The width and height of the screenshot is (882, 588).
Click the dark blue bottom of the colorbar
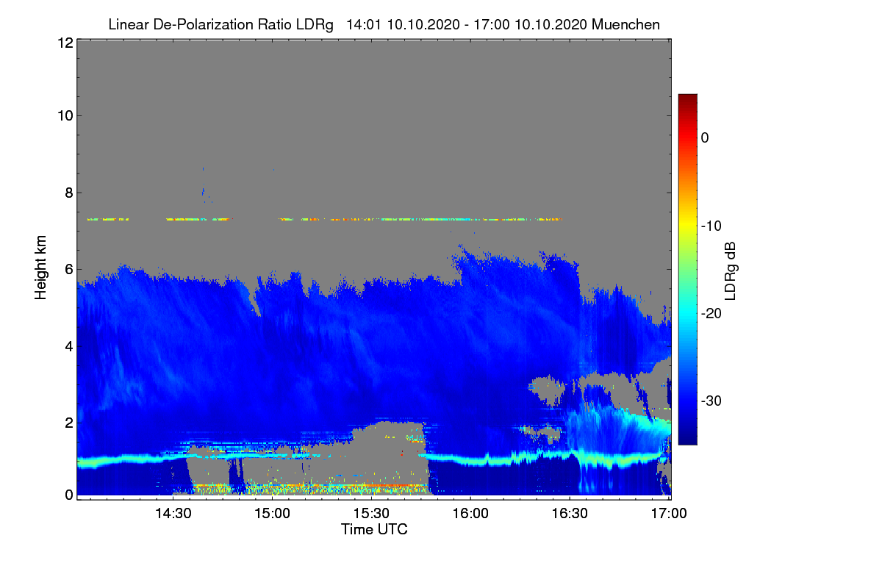click(687, 436)
